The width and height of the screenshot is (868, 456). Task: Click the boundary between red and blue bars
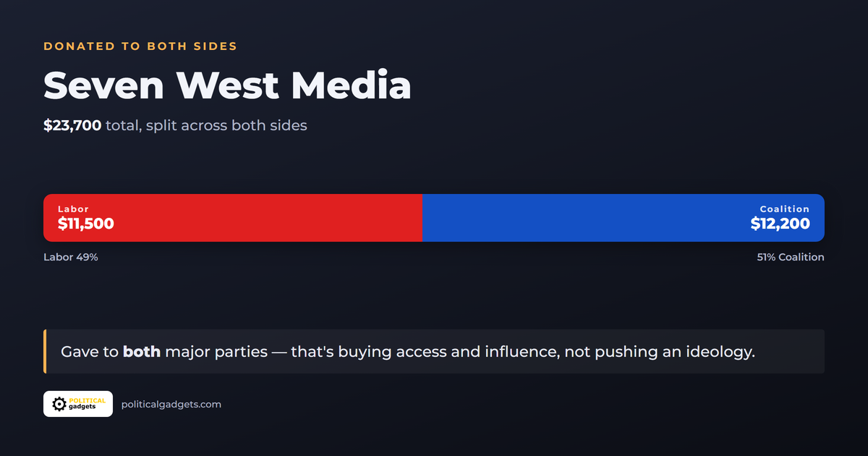(422, 218)
